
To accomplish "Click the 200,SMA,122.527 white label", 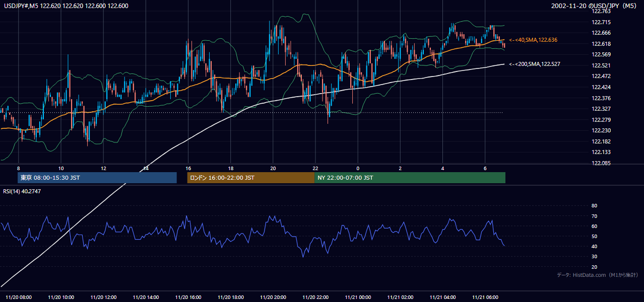I will click(535, 64).
